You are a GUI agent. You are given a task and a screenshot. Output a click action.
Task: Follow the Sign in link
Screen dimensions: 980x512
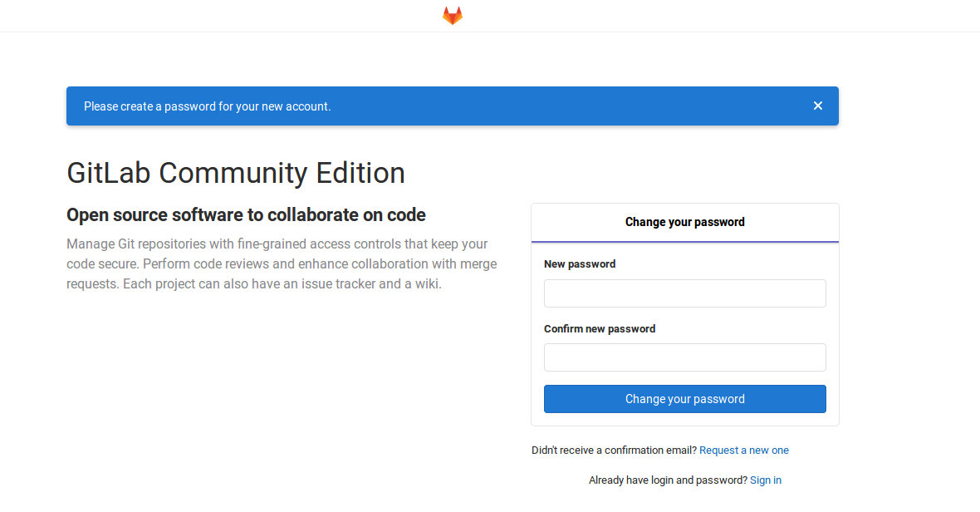[766, 480]
